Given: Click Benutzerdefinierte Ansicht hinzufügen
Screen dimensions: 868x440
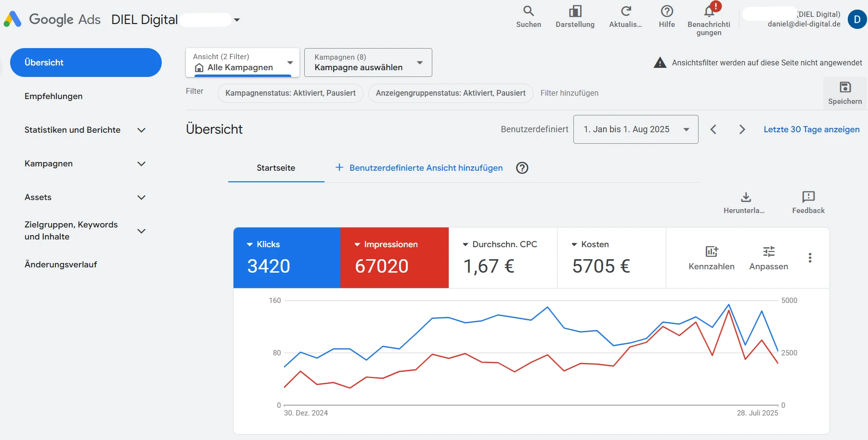Looking at the screenshot, I should (x=426, y=168).
